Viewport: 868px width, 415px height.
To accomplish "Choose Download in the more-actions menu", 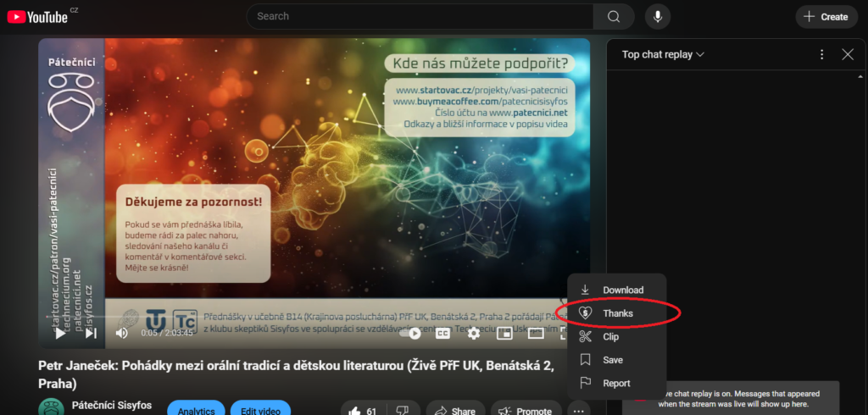I will click(x=622, y=290).
